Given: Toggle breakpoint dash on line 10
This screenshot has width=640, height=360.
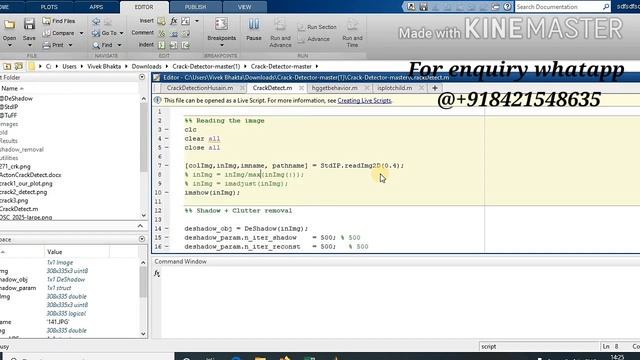Looking at the screenshot, I should click(166, 193).
